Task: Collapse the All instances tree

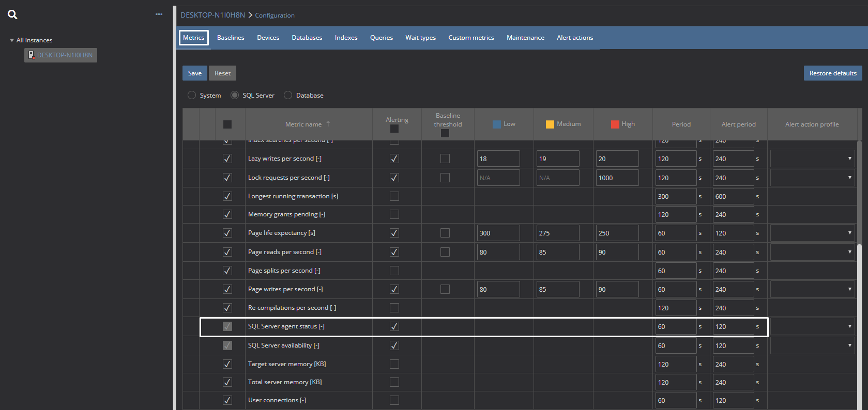Action: click(12, 40)
